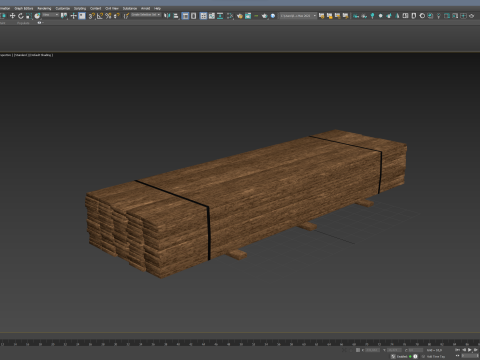The width and height of the screenshot is (480, 360).
Task: Toggle the Key Mode button
Action: tap(457, 356)
